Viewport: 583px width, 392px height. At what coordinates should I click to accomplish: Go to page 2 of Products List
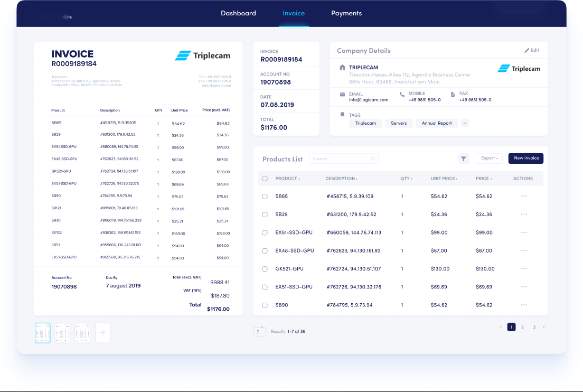(x=522, y=327)
